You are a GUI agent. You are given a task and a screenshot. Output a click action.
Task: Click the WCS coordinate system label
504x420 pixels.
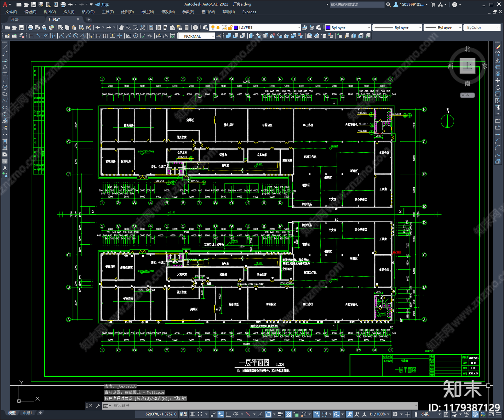[x=467, y=95]
